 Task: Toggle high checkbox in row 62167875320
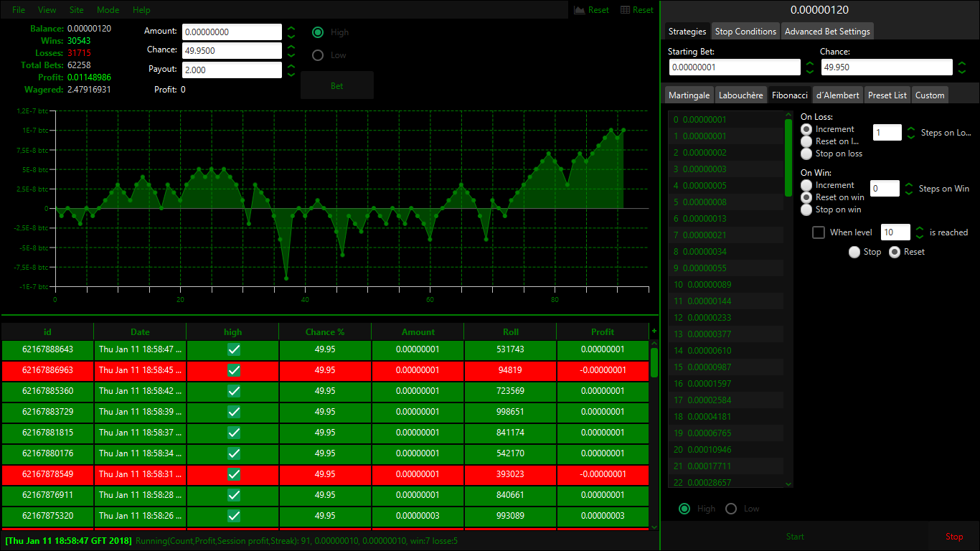(x=233, y=516)
